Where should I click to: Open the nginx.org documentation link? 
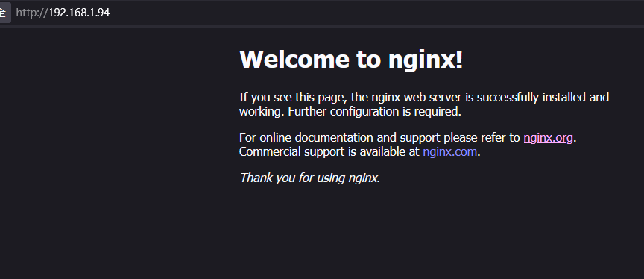[548, 138]
